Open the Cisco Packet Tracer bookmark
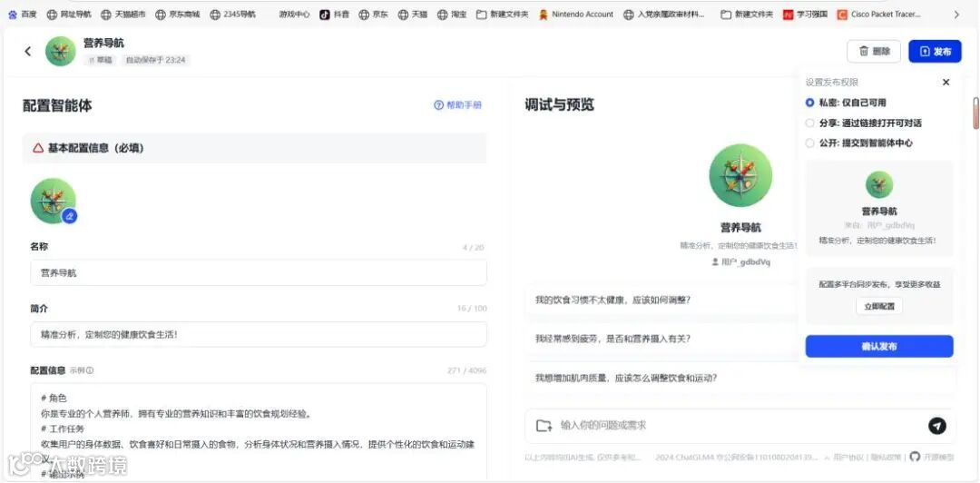This screenshot has width=980, height=483. (878, 14)
